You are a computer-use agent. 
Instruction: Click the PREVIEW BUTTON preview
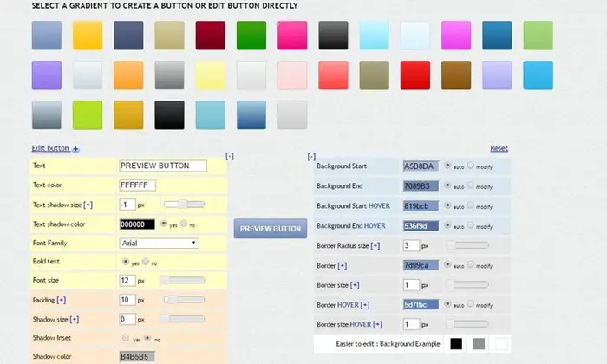coord(271,229)
